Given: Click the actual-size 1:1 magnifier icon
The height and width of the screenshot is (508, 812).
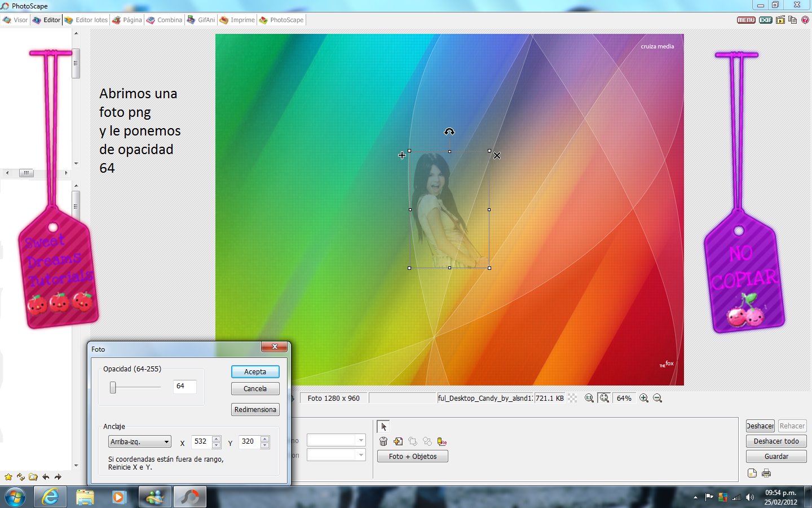Looking at the screenshot, I should click(589, 398).
